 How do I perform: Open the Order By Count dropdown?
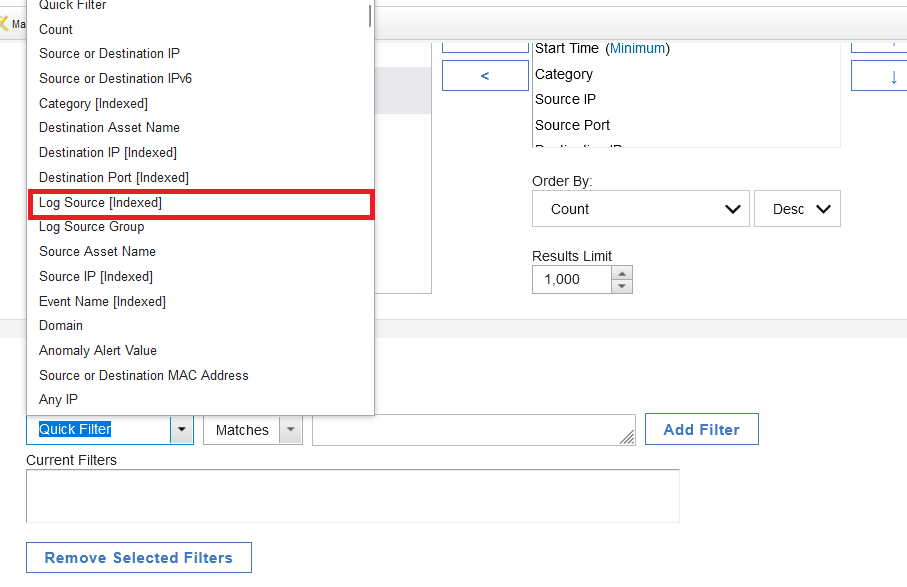[x=640, y=209]
